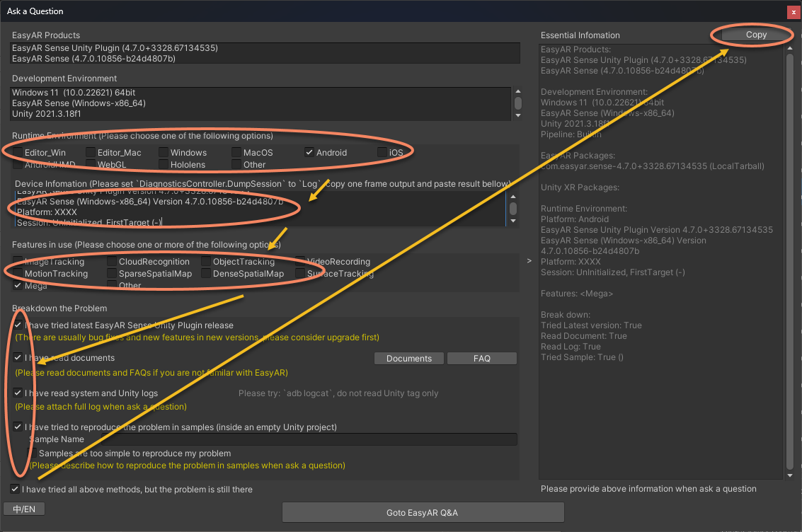Enable the Editor_Win runtime checkbox
This screenshot has height=532, width=802.
18,153
